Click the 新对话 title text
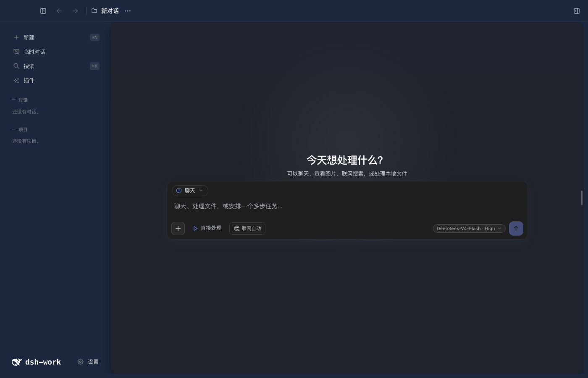588x378 pixels. click(x=110, y=11)
